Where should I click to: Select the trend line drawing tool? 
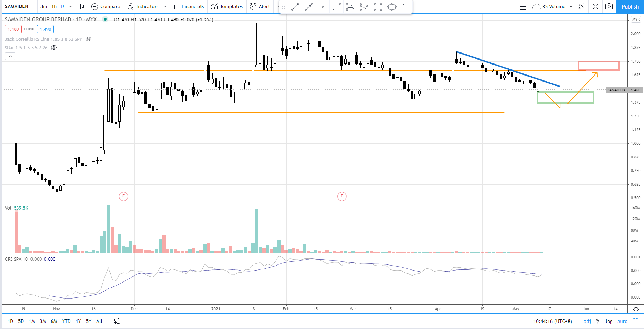coord(295,7)
